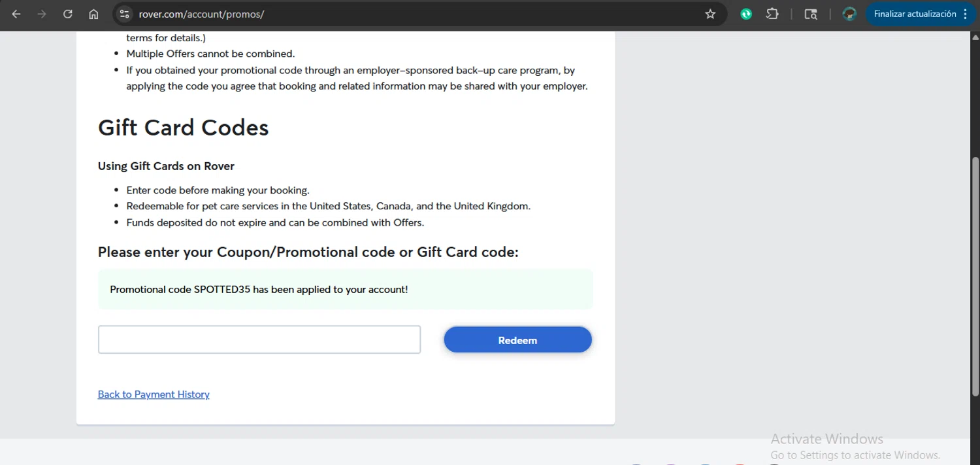Reload the Rover promos page
The height and width of the screenshot is (465, 980).
[x=68, y=14]
